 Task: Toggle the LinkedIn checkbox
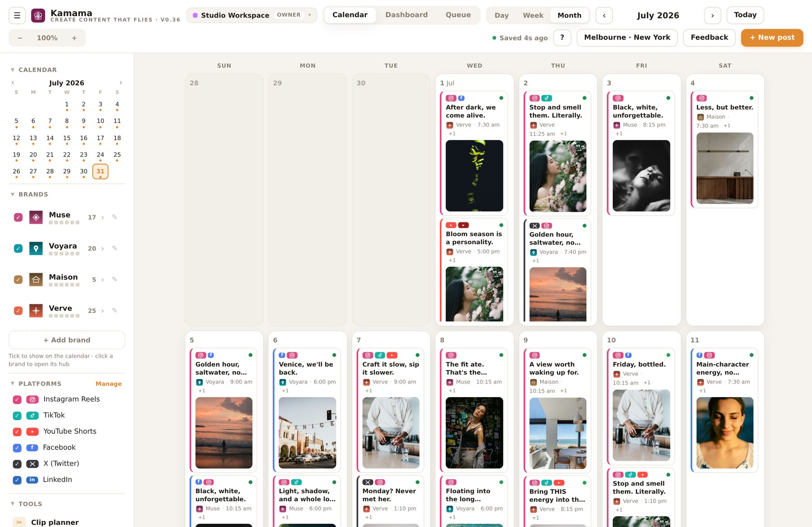17,480
